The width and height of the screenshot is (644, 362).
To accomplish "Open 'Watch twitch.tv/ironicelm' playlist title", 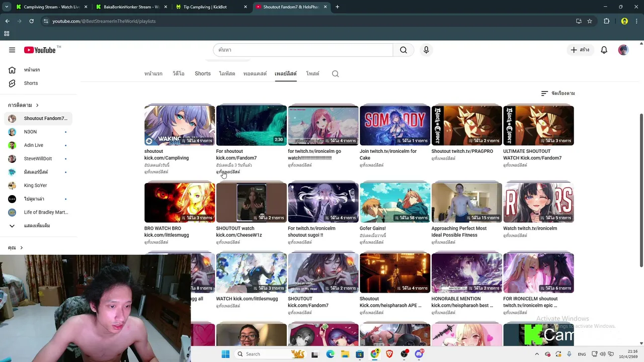I will click(x=530, y=228).
